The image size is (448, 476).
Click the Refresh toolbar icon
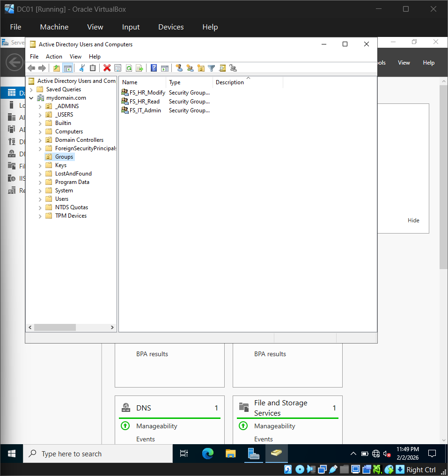coord(129,68)
